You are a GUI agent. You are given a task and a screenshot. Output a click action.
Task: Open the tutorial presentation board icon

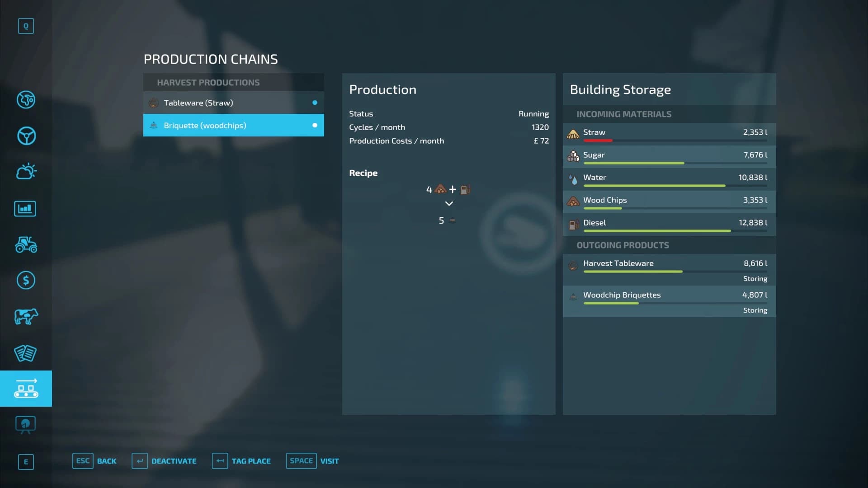(x=25, y=425)
